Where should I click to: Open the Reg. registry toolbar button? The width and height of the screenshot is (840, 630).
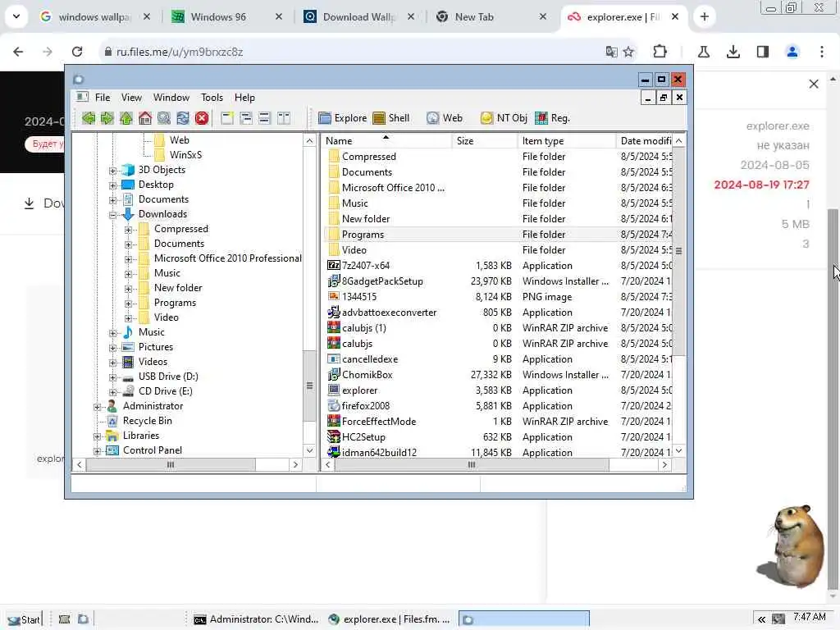[x=552, y=118]
